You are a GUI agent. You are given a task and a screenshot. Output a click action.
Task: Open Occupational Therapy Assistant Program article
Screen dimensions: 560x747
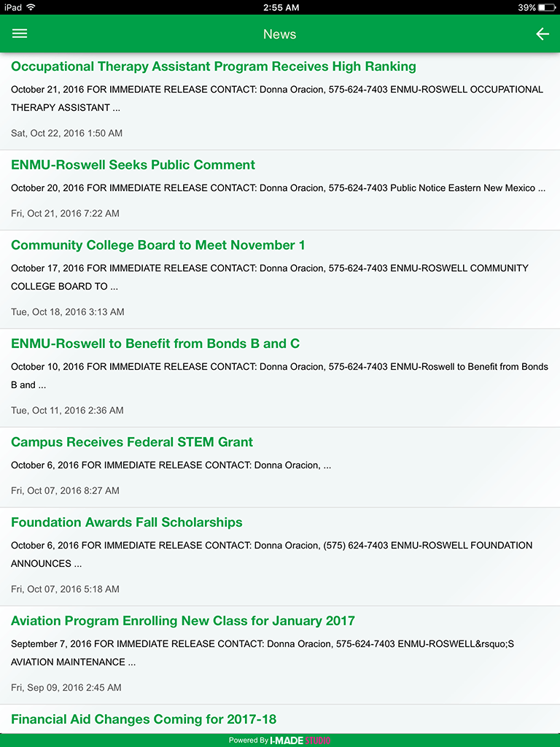click(214, 66)
